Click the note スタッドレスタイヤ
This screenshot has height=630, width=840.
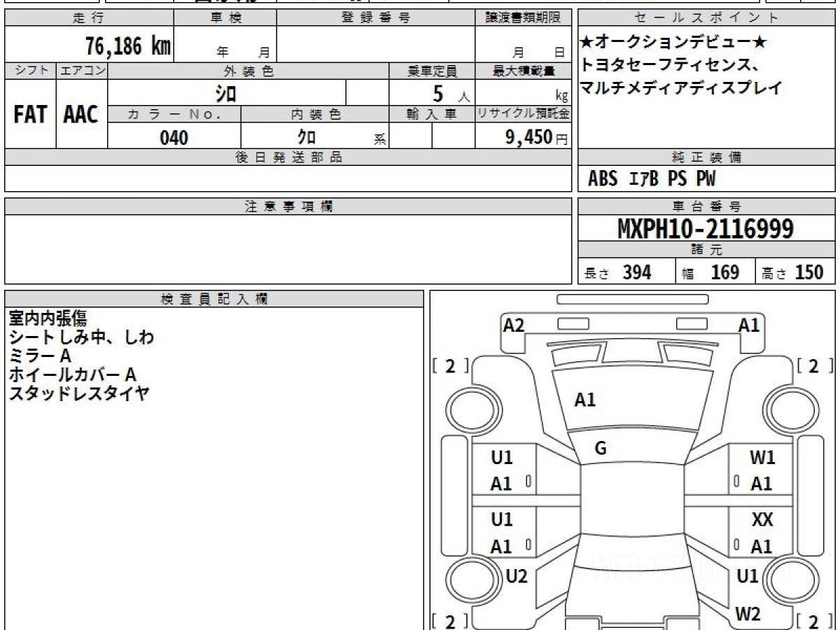point(78,393)
